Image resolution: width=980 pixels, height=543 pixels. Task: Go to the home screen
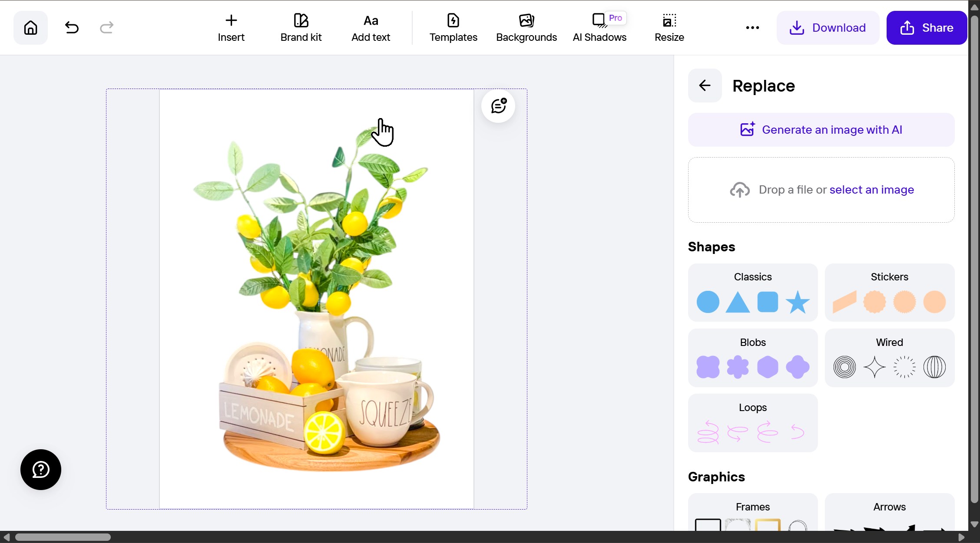click(30, 28)
